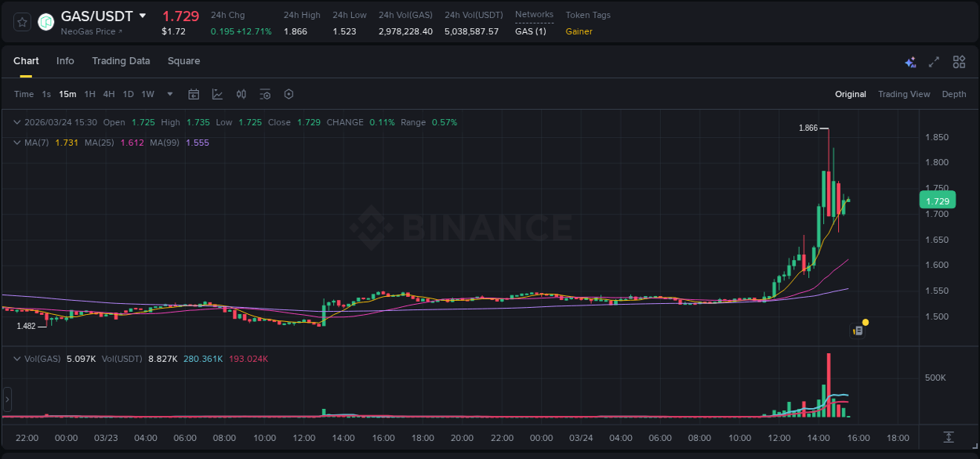Click the CHANGE value 0.11%
This screenshot has height=459, width=980.
point(382,122)
